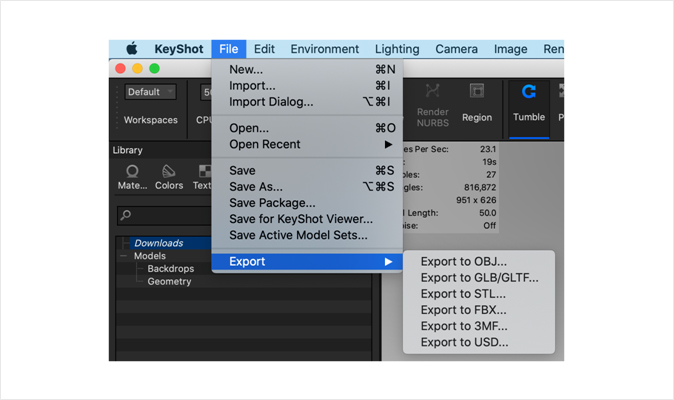The image size is (674, 400).
Task: Select the Backdrops folder
Action: (x=171, y=269)
